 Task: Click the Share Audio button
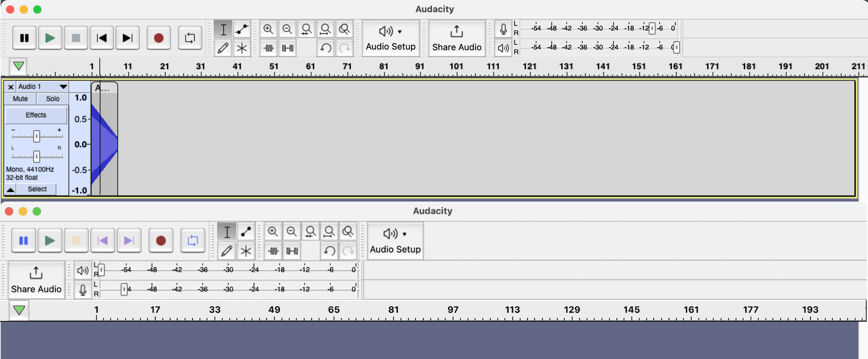coord(456,38)
